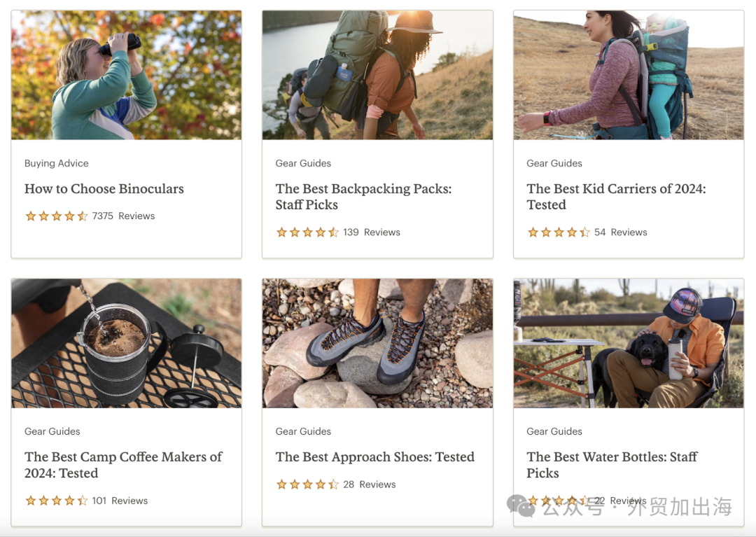Image resolution: width=756 pixels, height=537 pixels.
Task: Click star rating beside 101 Reviews
Action: pos(57,501)
